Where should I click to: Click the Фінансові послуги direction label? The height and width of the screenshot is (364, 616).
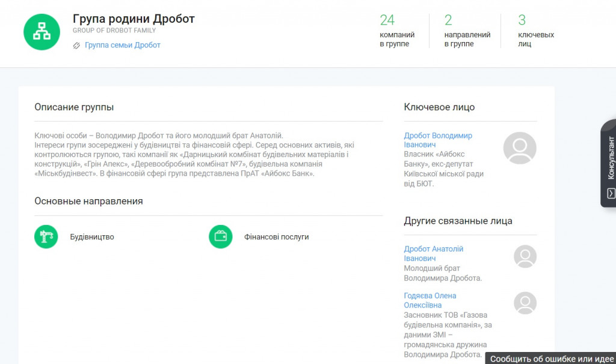[276, 237]
